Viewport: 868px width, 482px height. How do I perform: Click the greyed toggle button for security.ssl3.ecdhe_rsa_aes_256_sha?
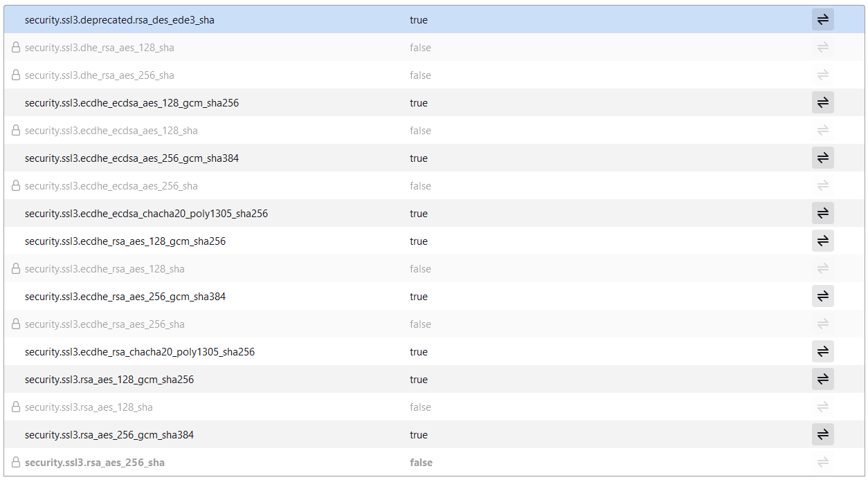(823, 324)
